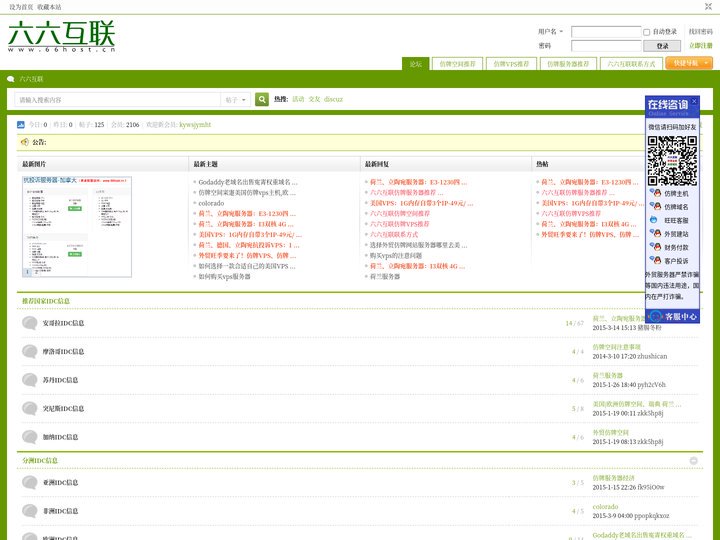Screen dimensions: 720x540
Task: Focus the password input field
Action: tap(606, 46)
